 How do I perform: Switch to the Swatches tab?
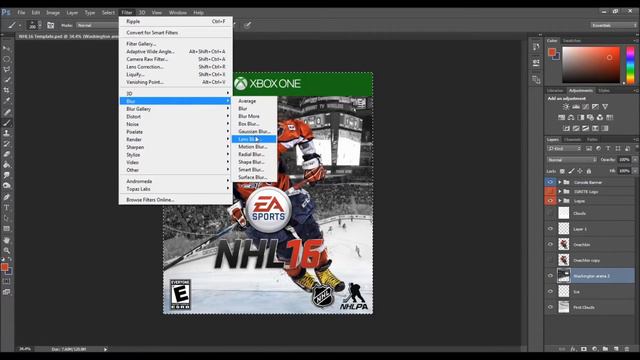[x=571, y=41]
